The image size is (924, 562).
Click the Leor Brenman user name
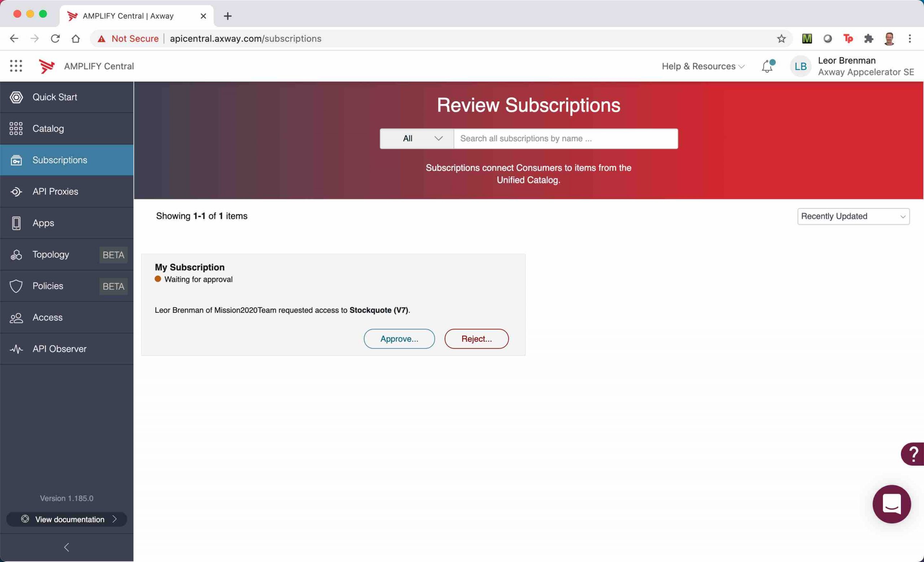point(847,60)
